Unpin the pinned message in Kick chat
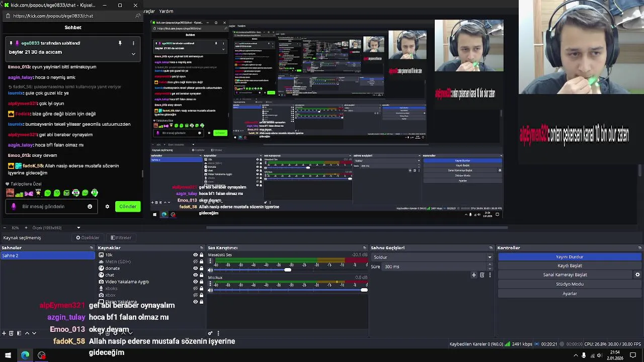Screen dimensions: 644x362 pyautogui.click(x=120, y=43)
